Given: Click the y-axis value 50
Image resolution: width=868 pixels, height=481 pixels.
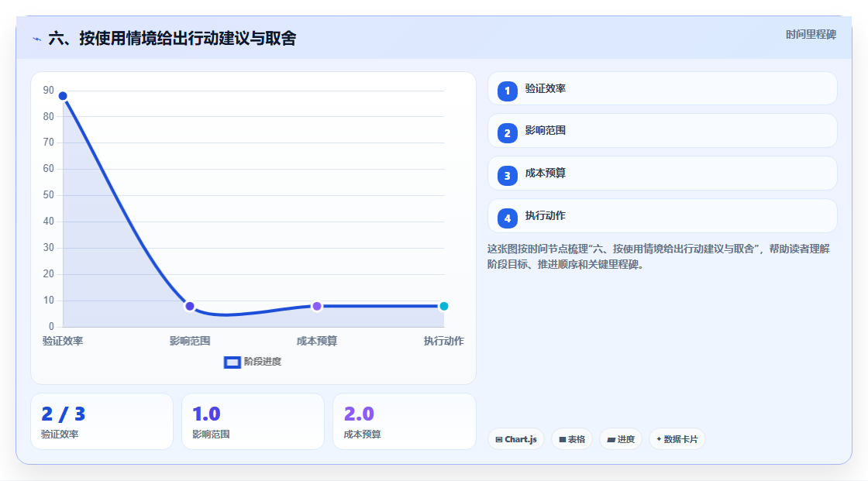Looking at the screenshot, I should (49, 195).
